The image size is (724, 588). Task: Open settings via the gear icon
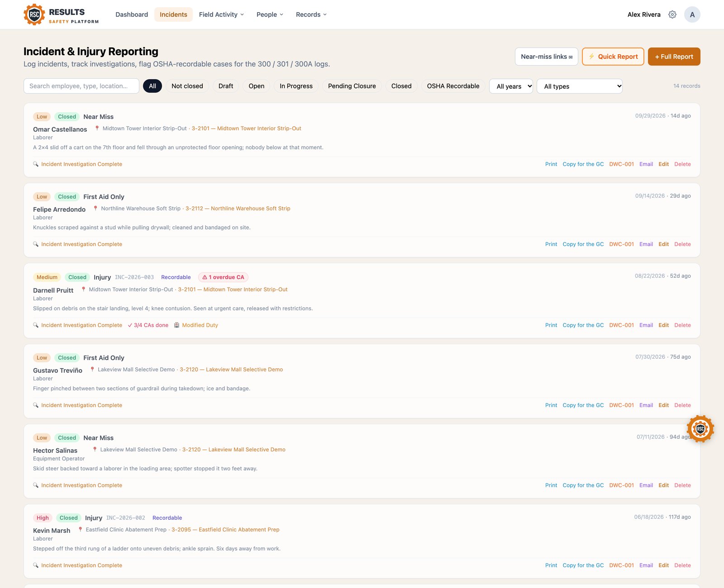672,14
